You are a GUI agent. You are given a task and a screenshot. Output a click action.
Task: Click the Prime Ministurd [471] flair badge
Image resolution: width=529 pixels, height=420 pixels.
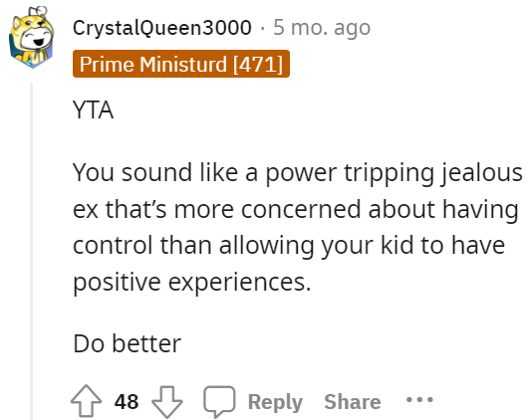pyautogui.click(x=181, y=64)
